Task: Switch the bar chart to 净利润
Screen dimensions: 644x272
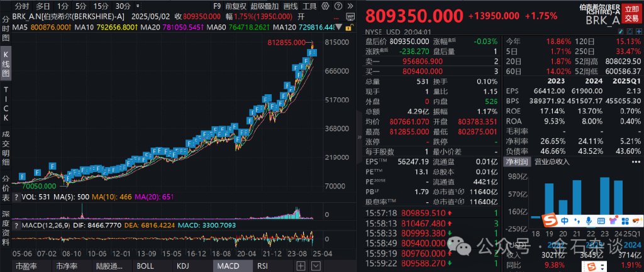Action: pos(517,161)
